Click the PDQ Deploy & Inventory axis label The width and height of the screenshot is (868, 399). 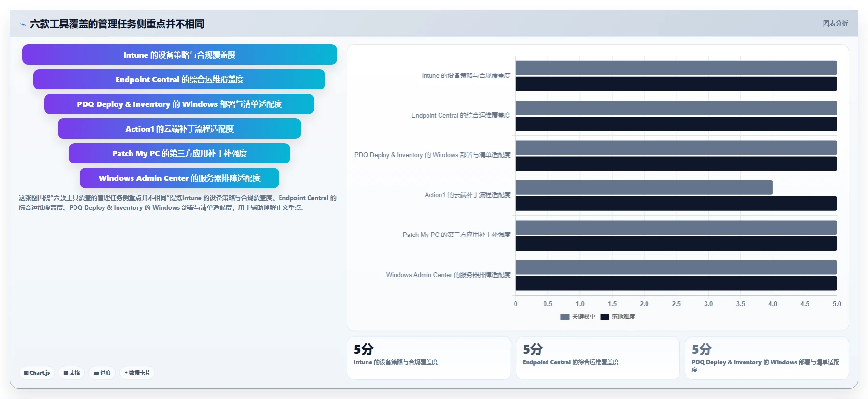(x=432, y=155)
